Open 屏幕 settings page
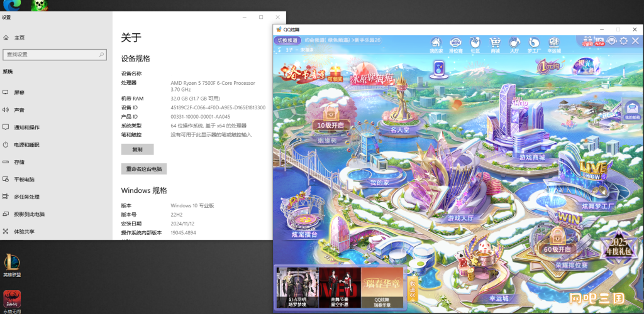644x314 pixels. click(x=56, y=93)
